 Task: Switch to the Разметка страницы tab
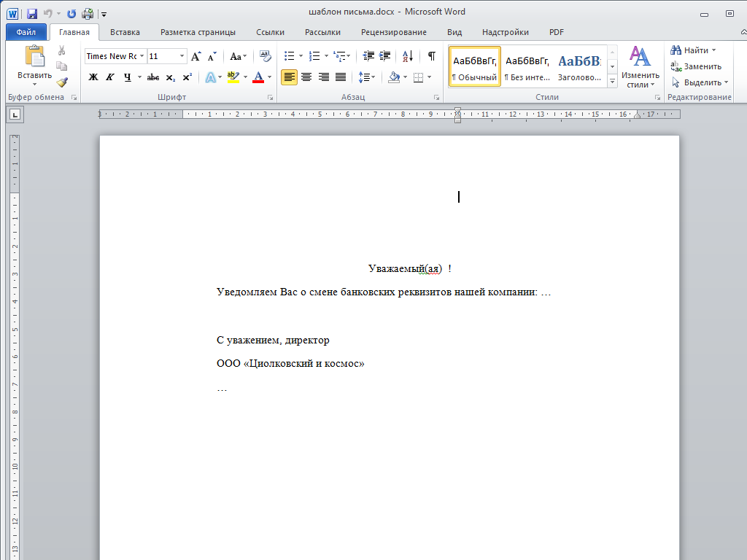coord(198,32)
